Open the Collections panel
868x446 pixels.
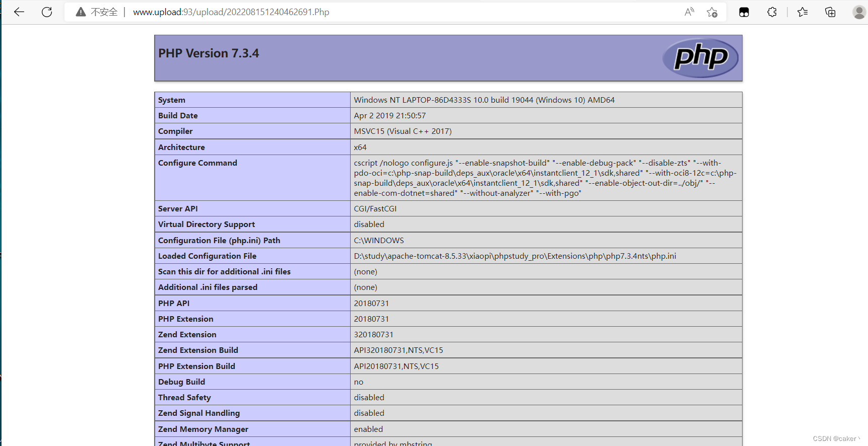click(830, 12)
